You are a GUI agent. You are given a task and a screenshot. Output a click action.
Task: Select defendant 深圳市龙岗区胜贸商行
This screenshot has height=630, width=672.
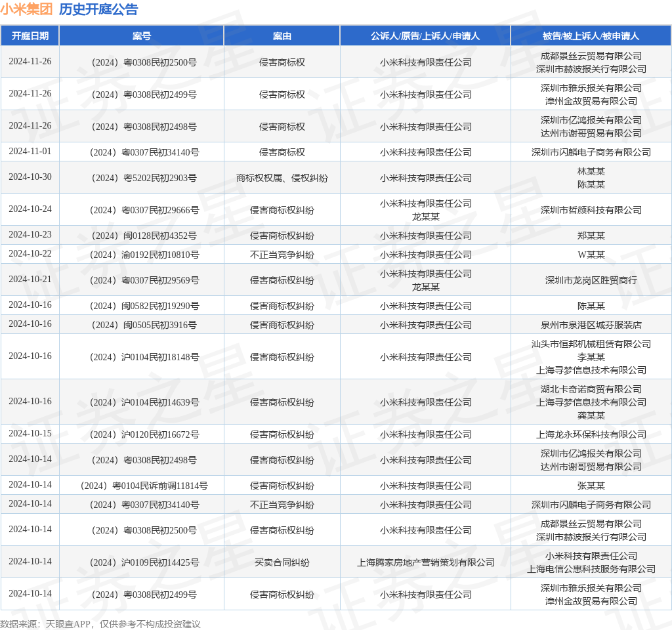click(x=591, y=280)
